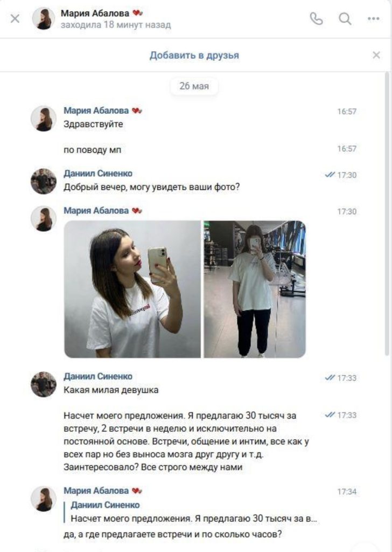Image resolution: width=392 pixels, height=552 pixels.
Task: Open Мария Абалова header profile avatar
Action: pyautogui.click(x=44, y=19)
